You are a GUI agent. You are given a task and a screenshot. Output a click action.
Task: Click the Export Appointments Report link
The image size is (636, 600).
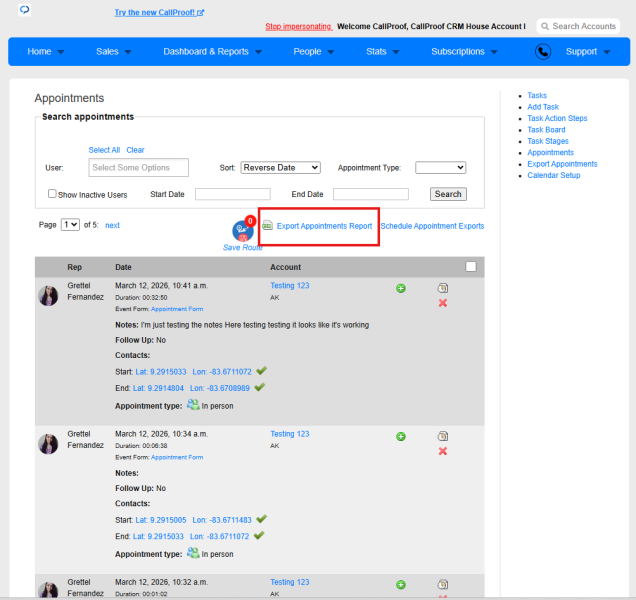click(324, 226)
